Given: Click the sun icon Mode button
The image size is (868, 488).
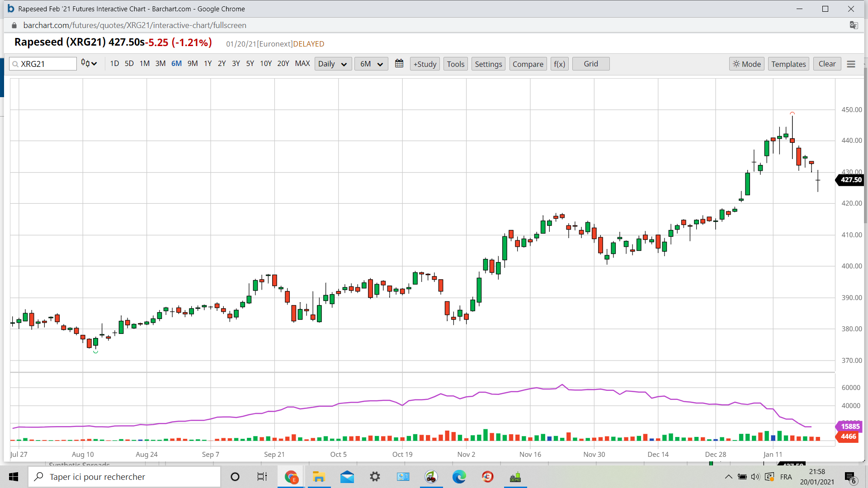Looking at the screenshot, I should 746,64.
